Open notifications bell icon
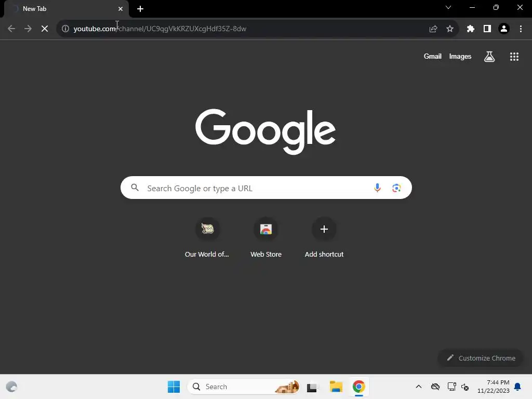532x399 pixels. [x=517, y=387]
